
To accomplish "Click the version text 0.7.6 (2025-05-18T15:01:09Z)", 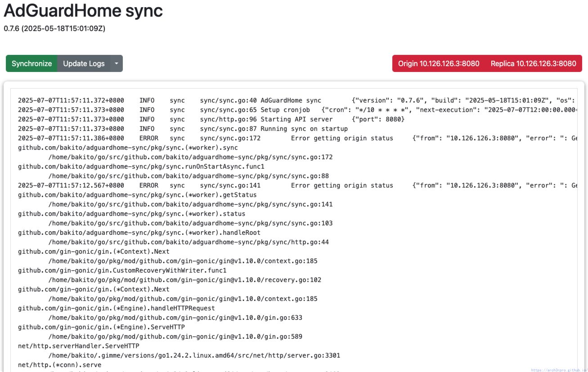I will [54, 28].
